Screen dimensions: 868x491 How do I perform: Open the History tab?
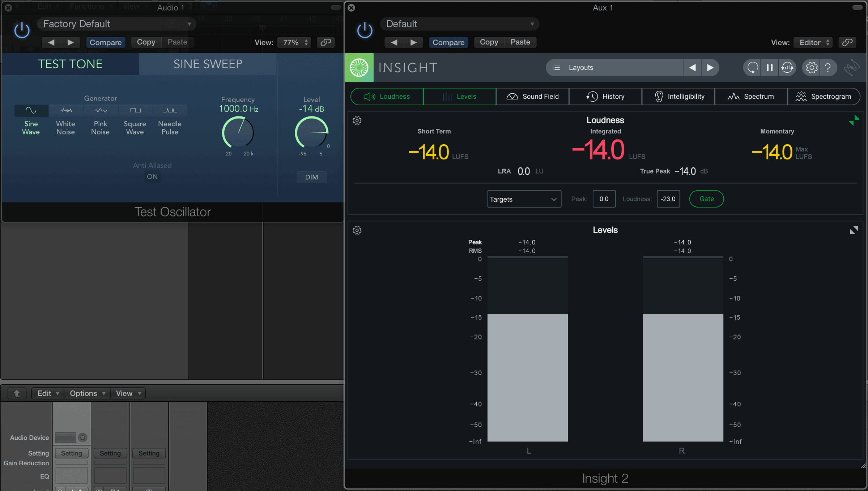click(605, 97)
